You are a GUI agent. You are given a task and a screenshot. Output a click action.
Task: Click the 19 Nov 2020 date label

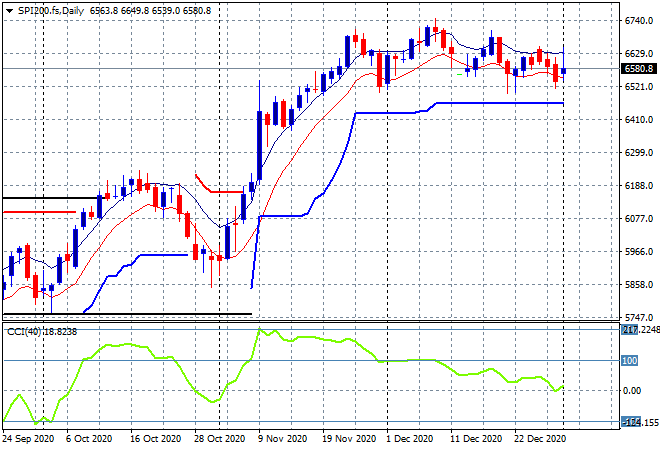pyautogui.click(x=349, y=439)
